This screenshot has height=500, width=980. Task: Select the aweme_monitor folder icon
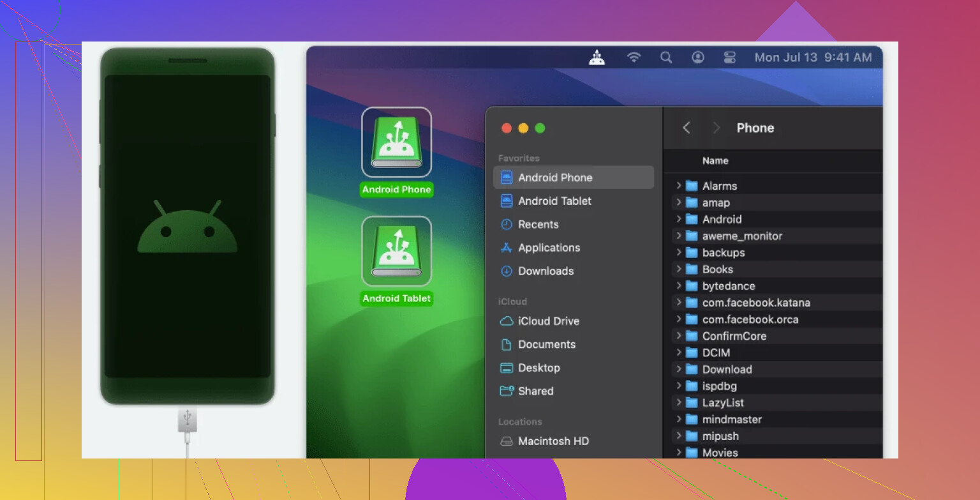click(x=692, y=236)
